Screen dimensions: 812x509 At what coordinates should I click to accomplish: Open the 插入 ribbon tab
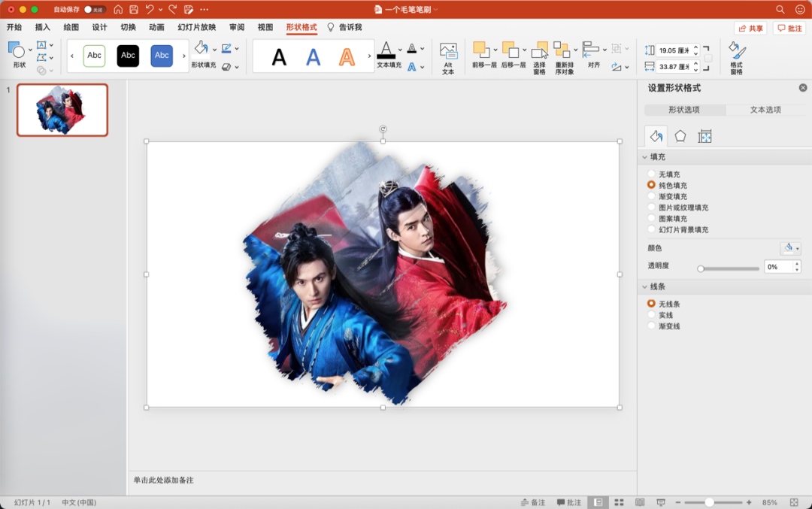pyautogui.click(x=42, y=28)
